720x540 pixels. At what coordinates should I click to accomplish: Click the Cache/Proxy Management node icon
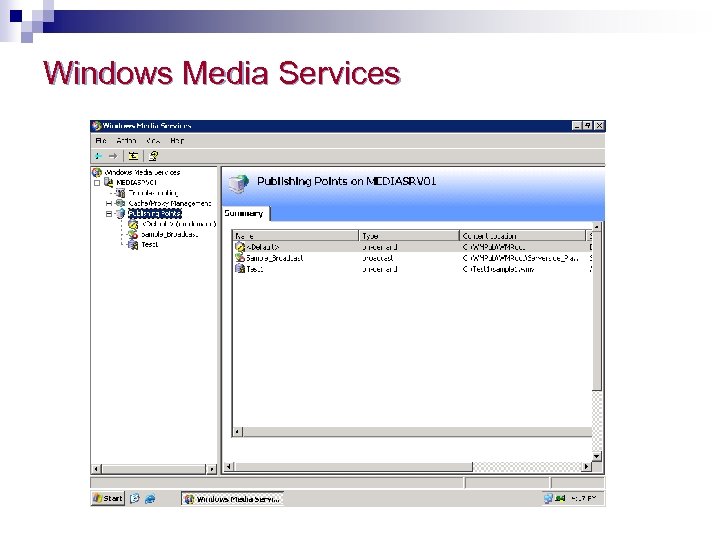click(x=120, y=203)
